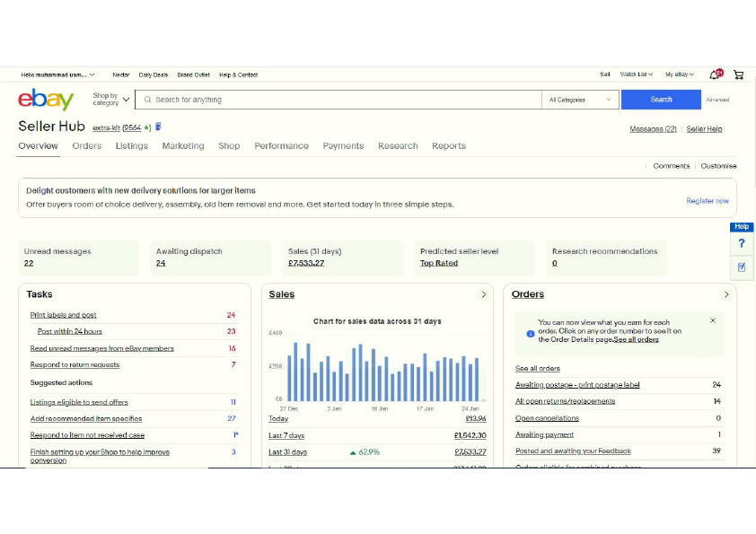This screenshot has width=756, height=534.
Task: Open Daily Deals link
Action: (x=154, y=74)
